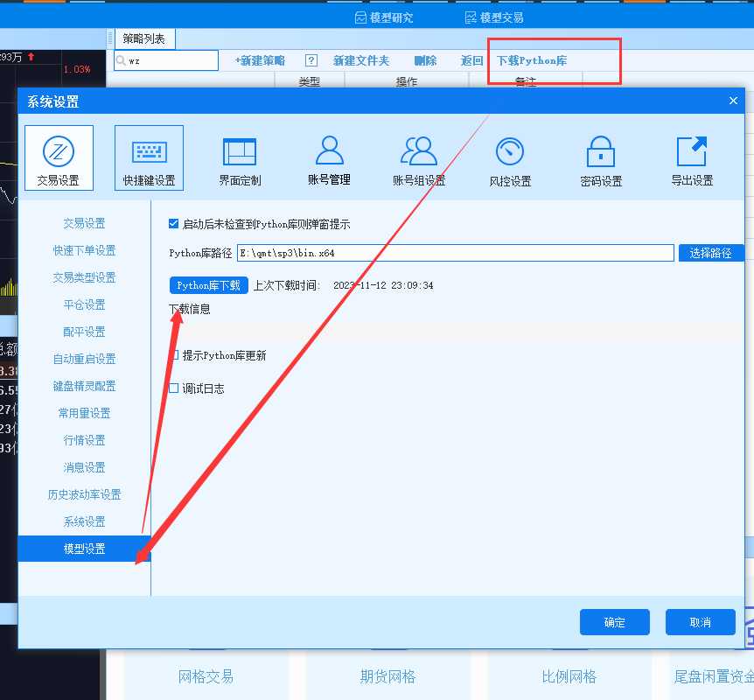Select 平仓设置 in sidebar
This screenshot has width=754, height=700.
[84, 304]
